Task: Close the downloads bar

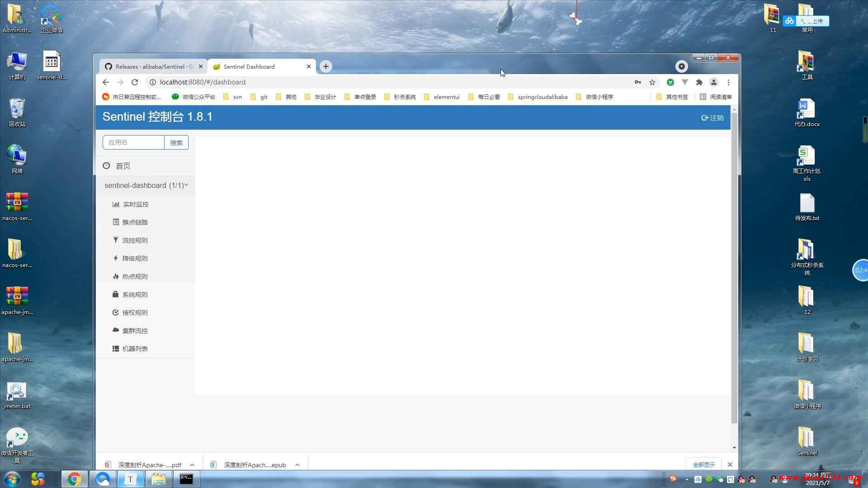Action: tap(730, 465)
